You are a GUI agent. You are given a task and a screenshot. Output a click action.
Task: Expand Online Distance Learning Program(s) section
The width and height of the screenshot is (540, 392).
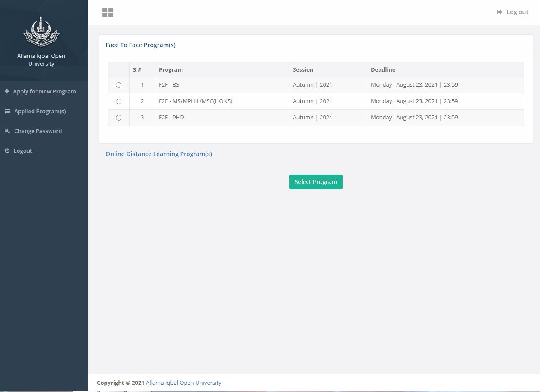pyautogui.click(x=159, y=154)
